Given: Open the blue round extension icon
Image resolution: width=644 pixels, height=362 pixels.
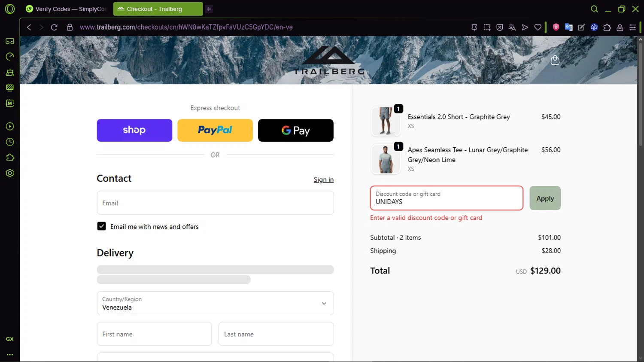Looking at the screenshot, I should (594, 27).
